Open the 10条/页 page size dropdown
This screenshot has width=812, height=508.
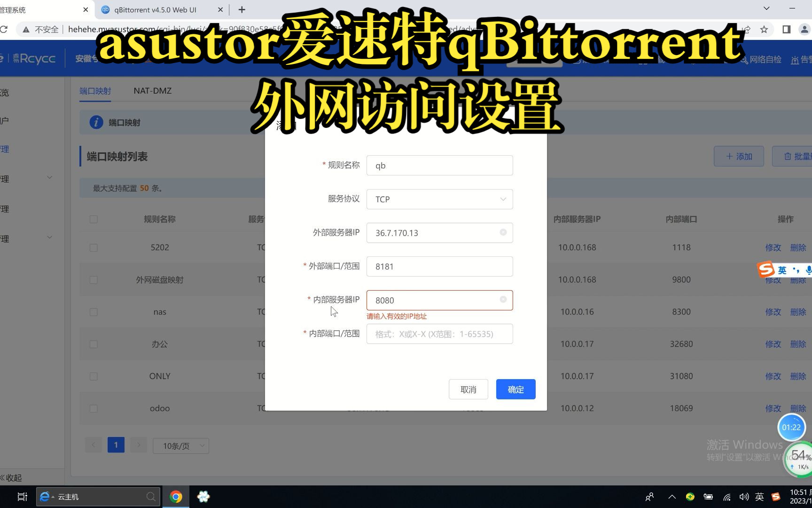click(x=181, y=446)
